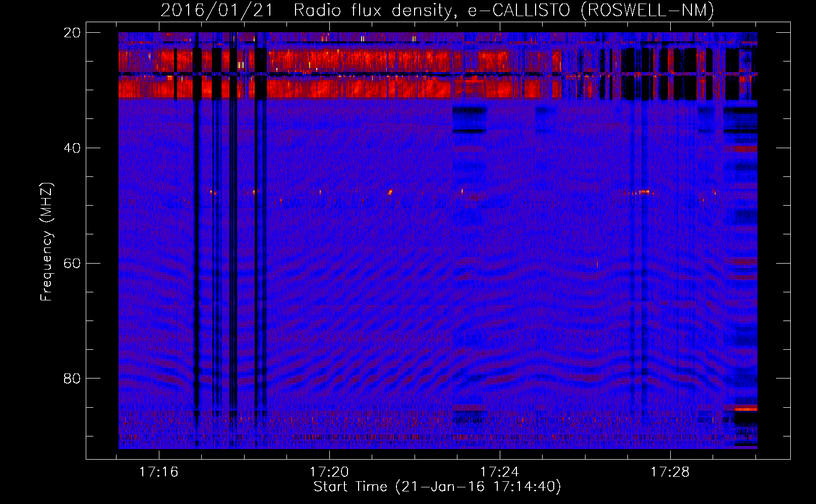Click the frequency tick label 80
Viewport: 816px width, 504px height.
click(x=72, y=379)
